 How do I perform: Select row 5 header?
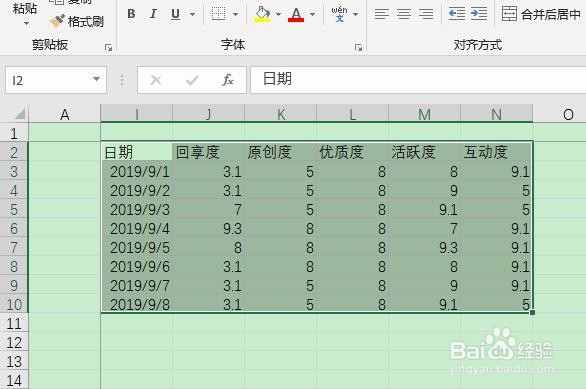14,209
